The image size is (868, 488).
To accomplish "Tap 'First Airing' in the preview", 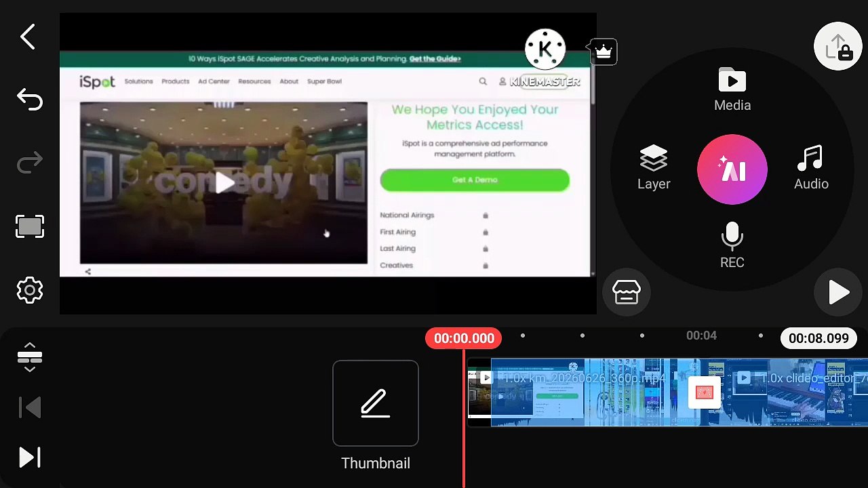I will coord(397,232).
